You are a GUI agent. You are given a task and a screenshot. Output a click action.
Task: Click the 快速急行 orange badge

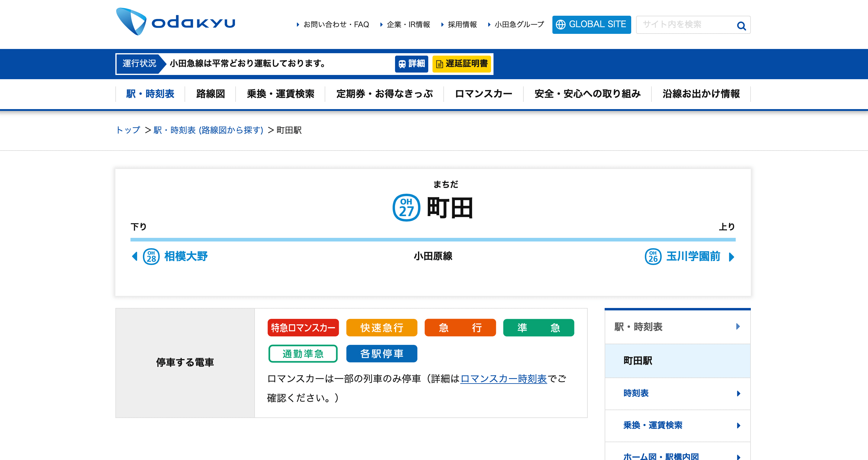click(x=382, y=327)
